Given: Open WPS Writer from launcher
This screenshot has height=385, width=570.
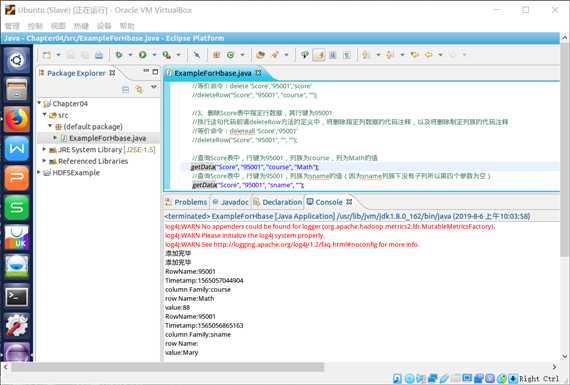Looking at the screenshot, I should (17, 148).
